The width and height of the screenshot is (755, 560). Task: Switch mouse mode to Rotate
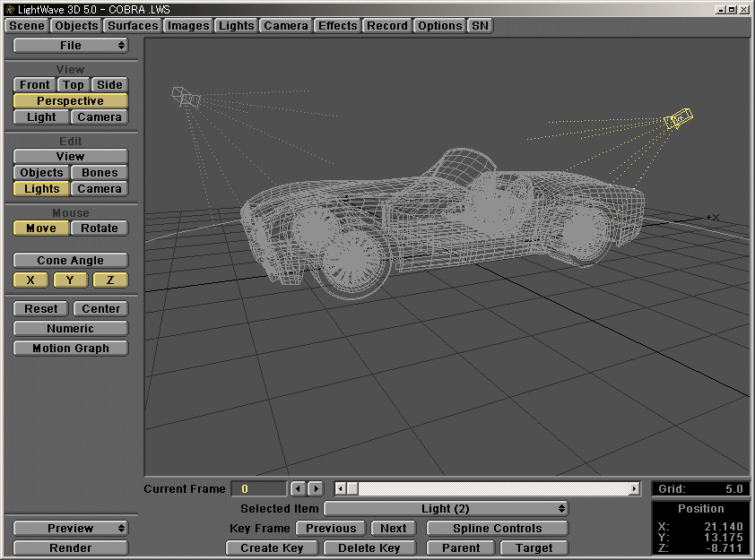point(99,228)
